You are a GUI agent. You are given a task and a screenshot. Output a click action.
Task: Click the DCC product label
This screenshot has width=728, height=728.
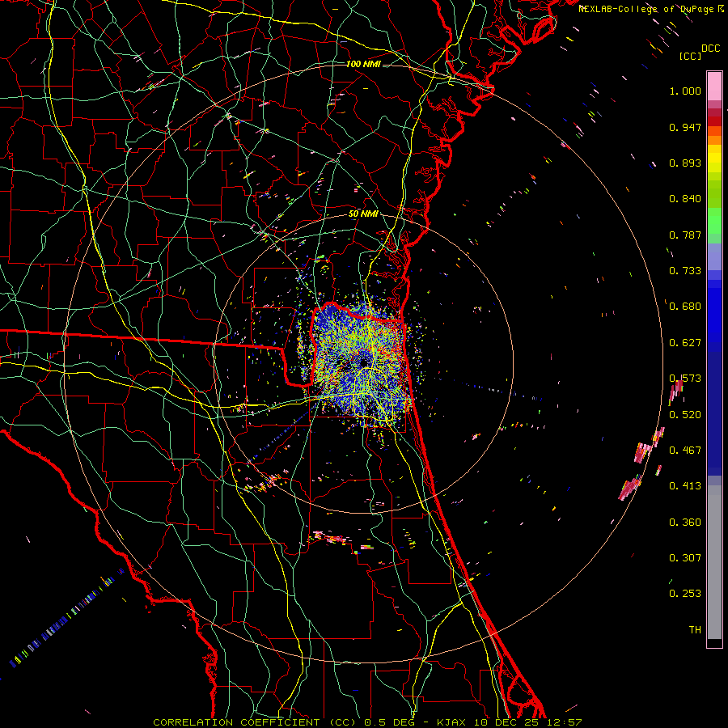pyautogui.click(x=710, y=49)
